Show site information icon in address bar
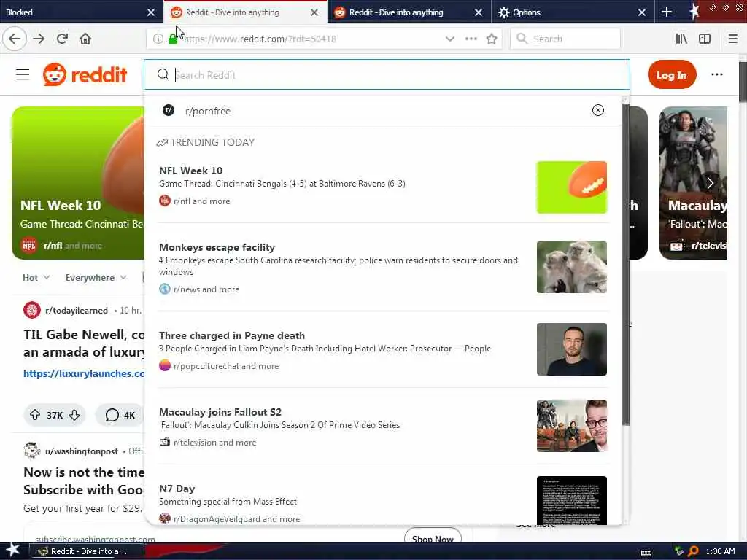Screen dimensions: 747x560 click(x=158, y=39)
